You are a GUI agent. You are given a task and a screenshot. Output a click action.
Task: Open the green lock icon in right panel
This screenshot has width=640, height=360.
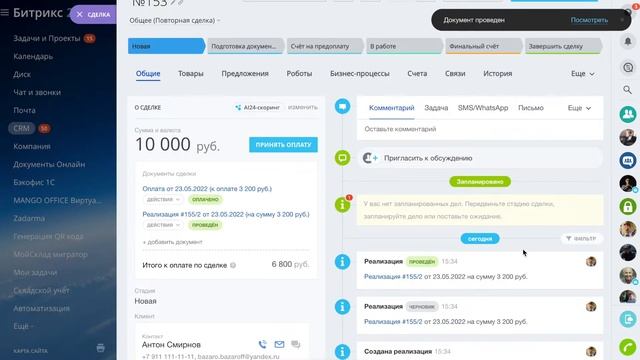click(628, 206)
